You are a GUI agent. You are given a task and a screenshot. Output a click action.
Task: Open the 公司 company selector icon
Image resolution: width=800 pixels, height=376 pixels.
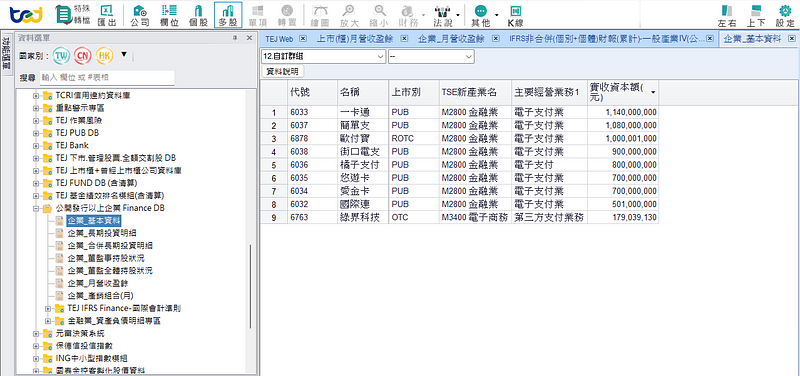(x=139, y=14)
